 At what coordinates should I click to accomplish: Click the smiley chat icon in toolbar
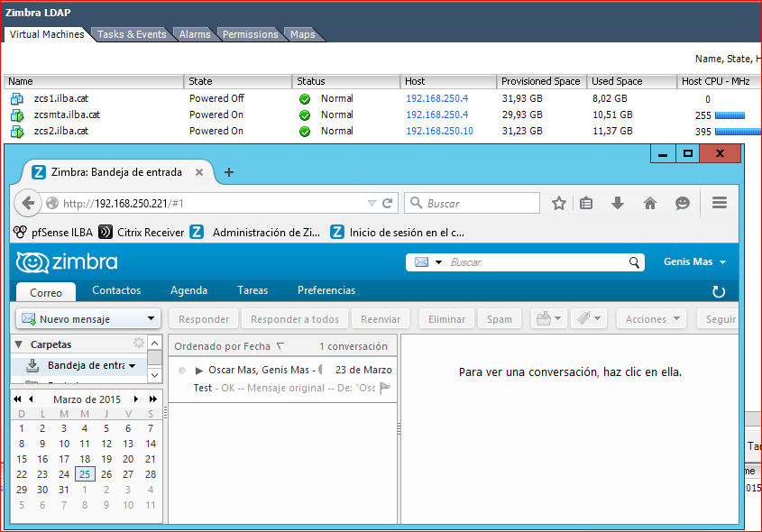click(683, 203)
